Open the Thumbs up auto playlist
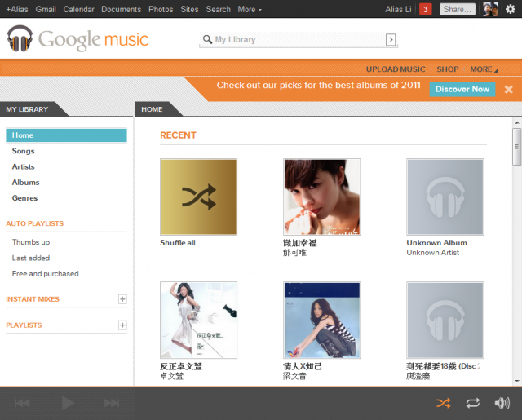 (x=31, y=242)
